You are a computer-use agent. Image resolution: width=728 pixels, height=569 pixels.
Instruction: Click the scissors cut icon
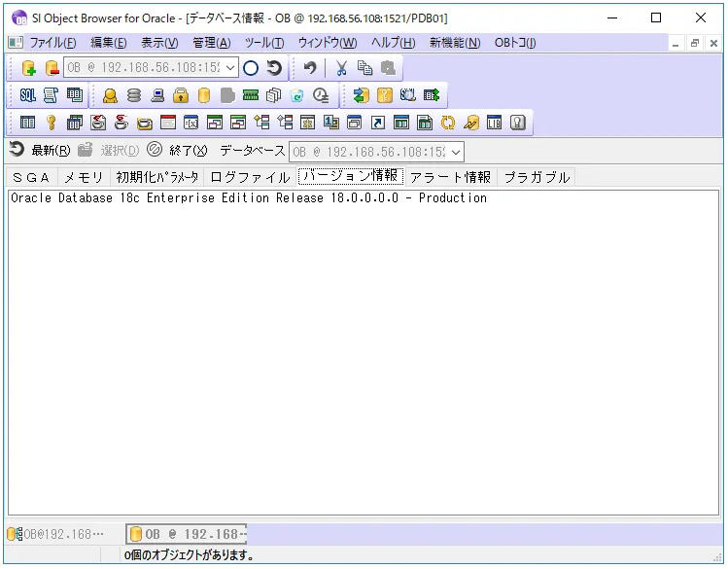pyautogui.click(x=341, y=68)
